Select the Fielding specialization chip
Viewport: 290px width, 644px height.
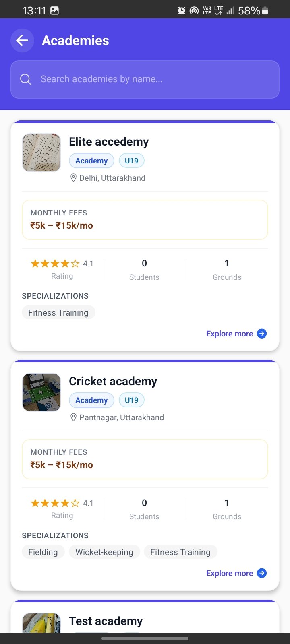[43, 552]
